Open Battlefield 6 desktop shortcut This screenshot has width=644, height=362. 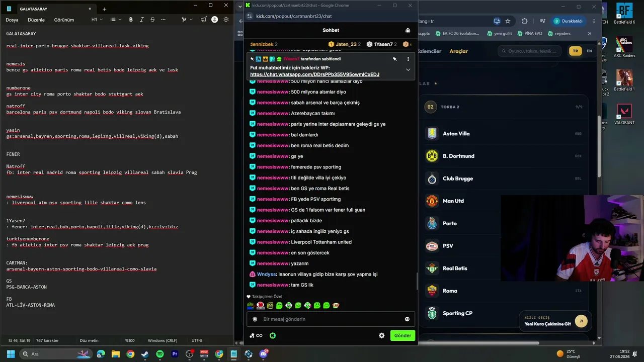[624, 14]
